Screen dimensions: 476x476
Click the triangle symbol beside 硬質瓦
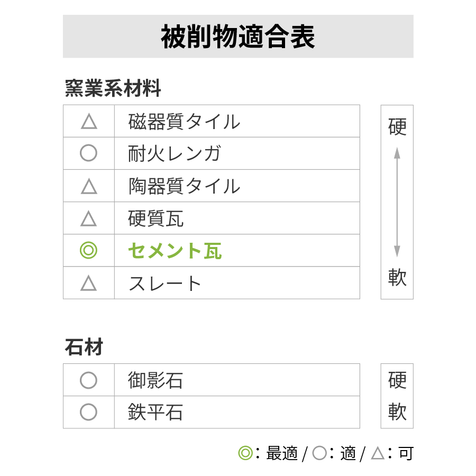click(x=89, y=218)
